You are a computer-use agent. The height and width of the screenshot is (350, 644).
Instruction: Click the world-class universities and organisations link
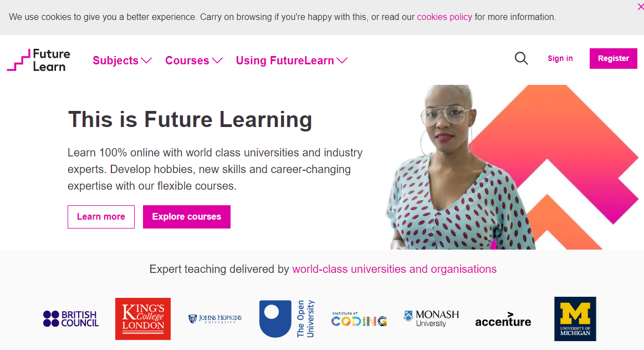[394, 269]
